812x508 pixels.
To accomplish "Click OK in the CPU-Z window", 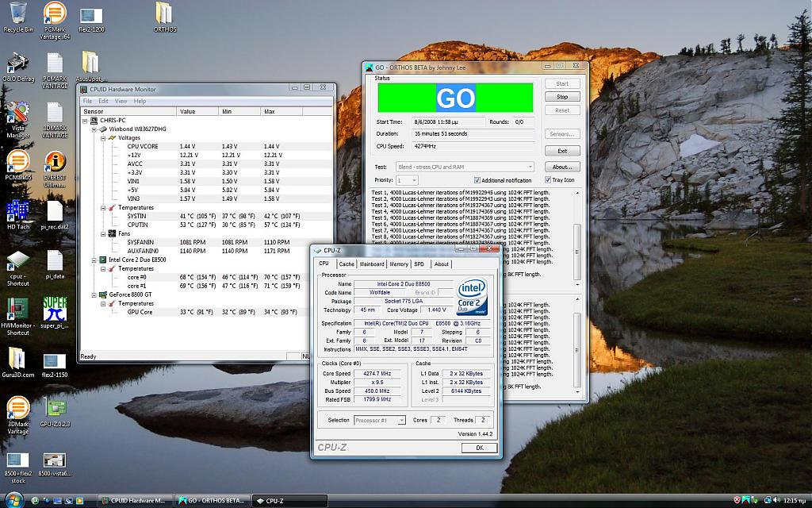I will coord(480,448).
